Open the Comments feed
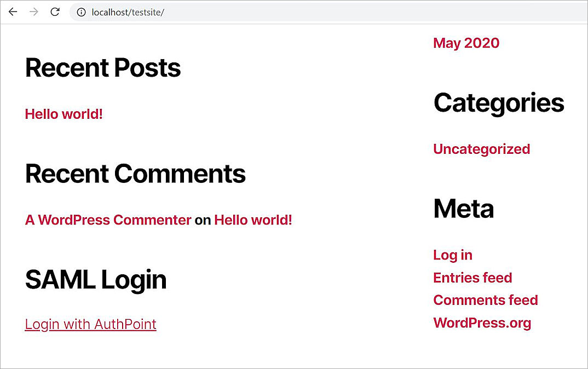 point(485,300)
